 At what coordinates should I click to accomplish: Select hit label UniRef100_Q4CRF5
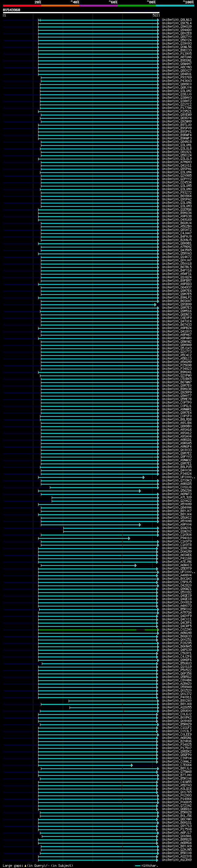[x=177, y=626]
